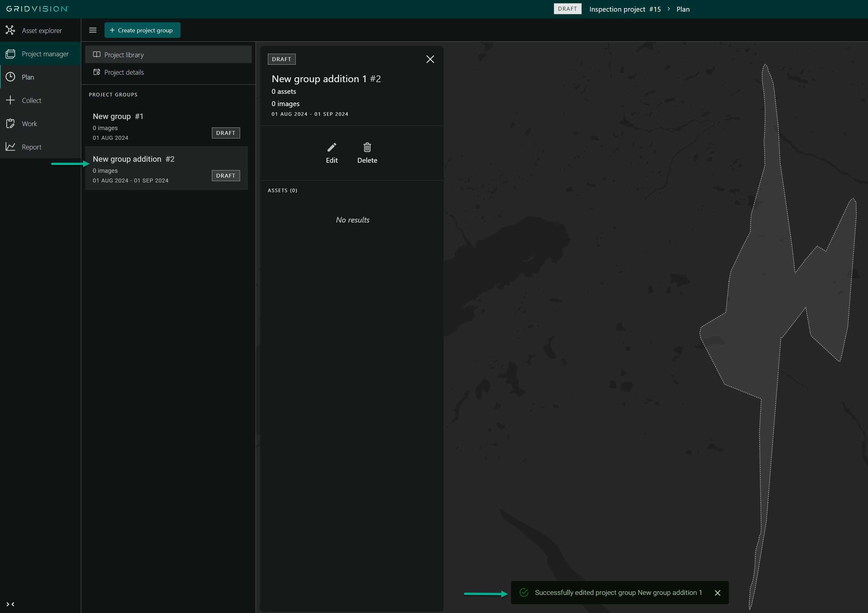Click the Delete trash icon

tap(367, 148)
